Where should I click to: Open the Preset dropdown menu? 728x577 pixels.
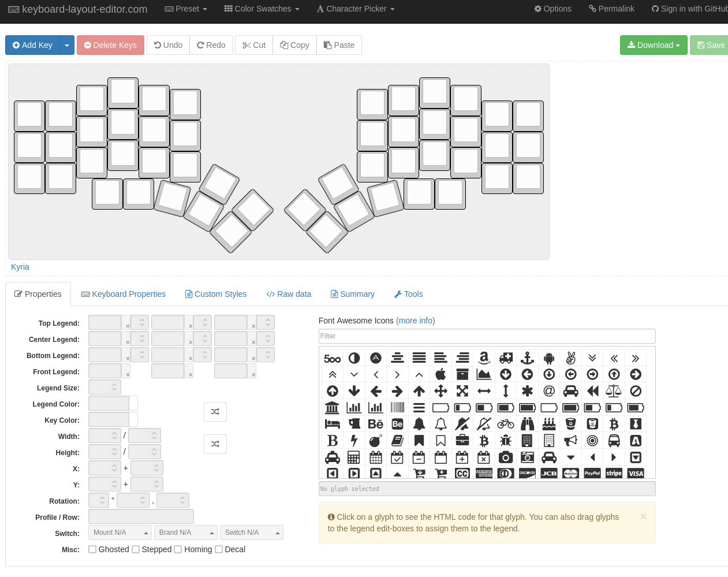186,9
